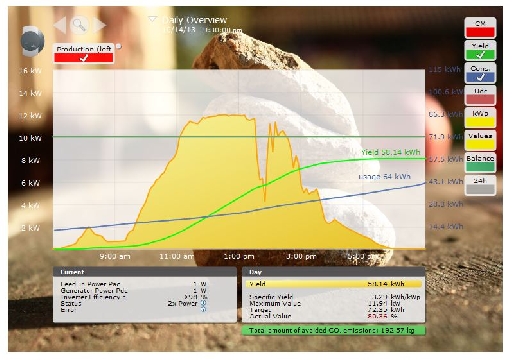Screen dimensions: 512x360
Task: Enable the yellow kWp series button
Action: pyautogui.click(x=480, y=118)
